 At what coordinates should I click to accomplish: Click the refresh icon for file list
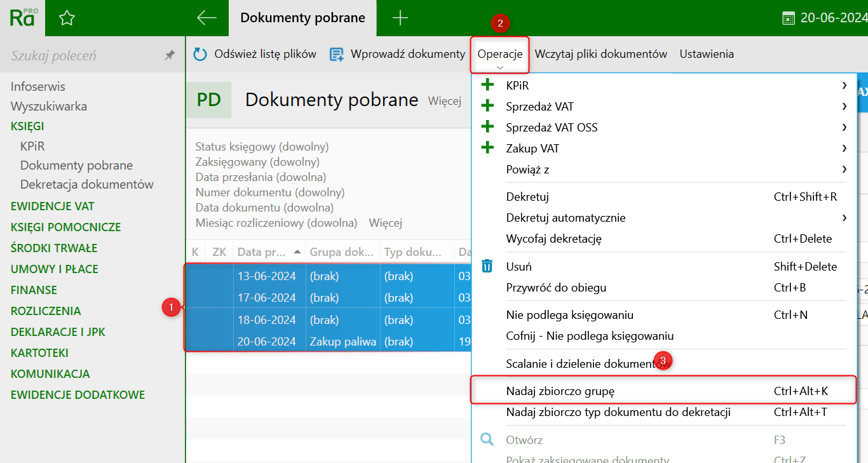200,55
